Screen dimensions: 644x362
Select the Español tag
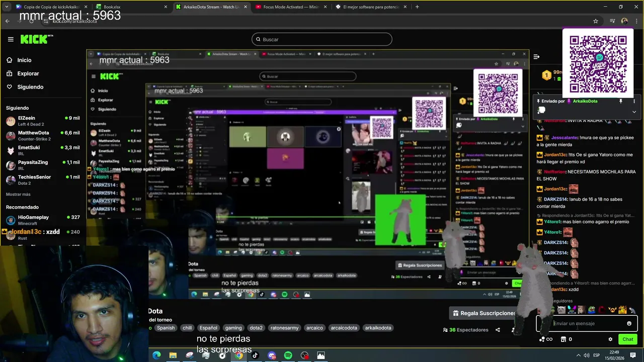[x=208, y=328]
